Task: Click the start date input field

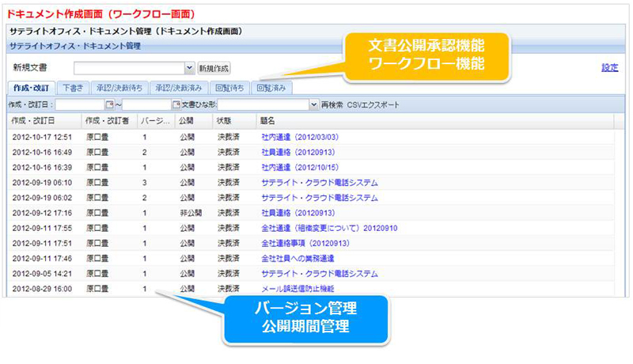Action: 81,104
